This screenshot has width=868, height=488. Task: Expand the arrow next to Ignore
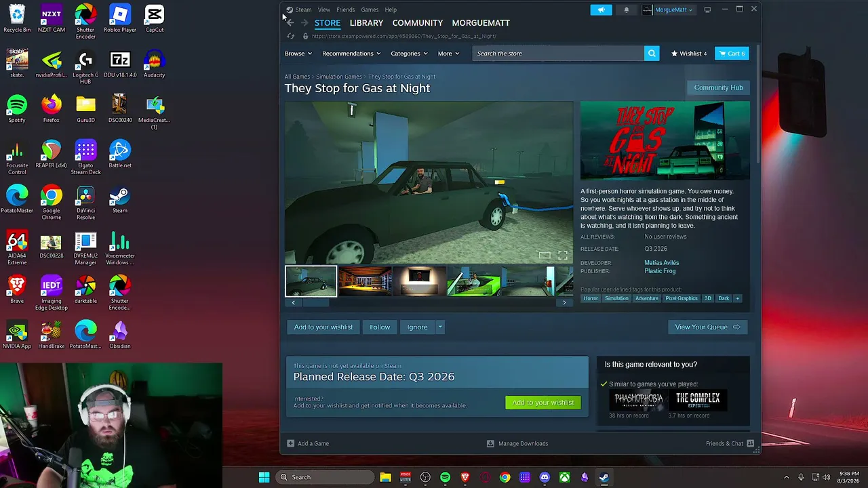[x=439, y=327]
